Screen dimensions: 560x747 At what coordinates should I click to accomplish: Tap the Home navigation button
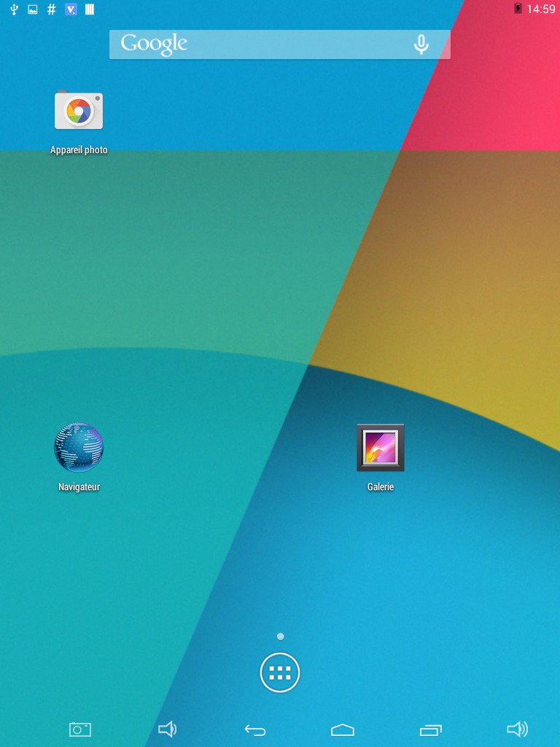343,729
